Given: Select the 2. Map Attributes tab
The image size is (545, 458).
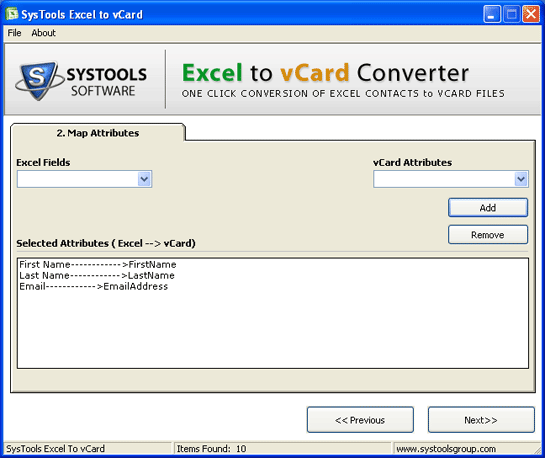Looking at the screenshot, I should click(x=98, y=133).
